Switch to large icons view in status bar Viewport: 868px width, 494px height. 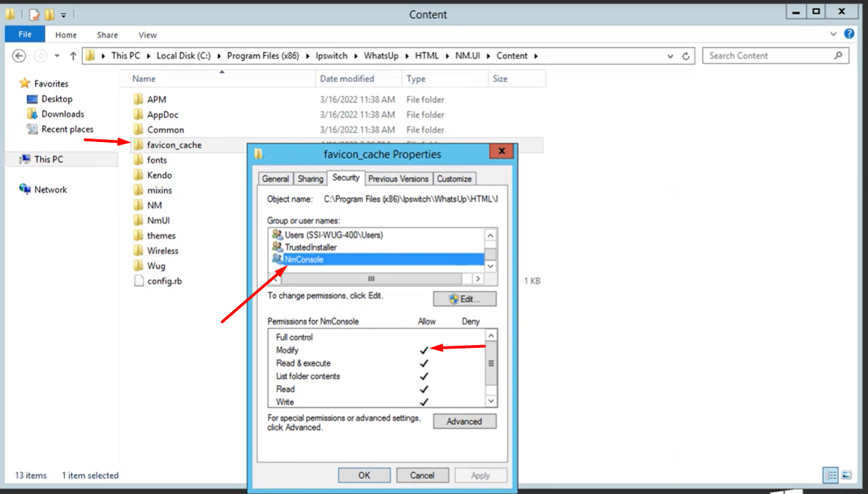click(846, 475)
